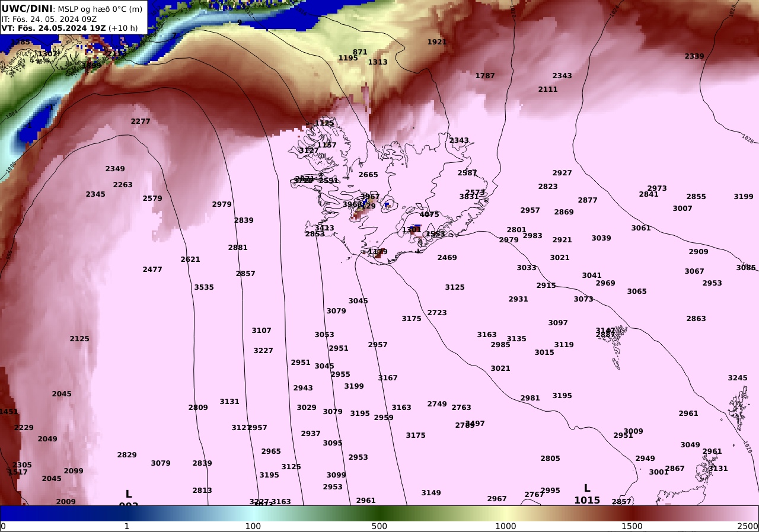Select the 2805 height value
Screen dimensions: 759x532
point(550,459)
